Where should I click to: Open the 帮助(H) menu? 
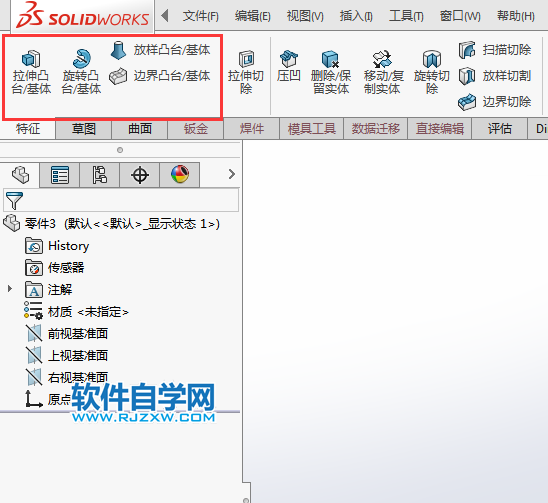(x=516, y=16)
